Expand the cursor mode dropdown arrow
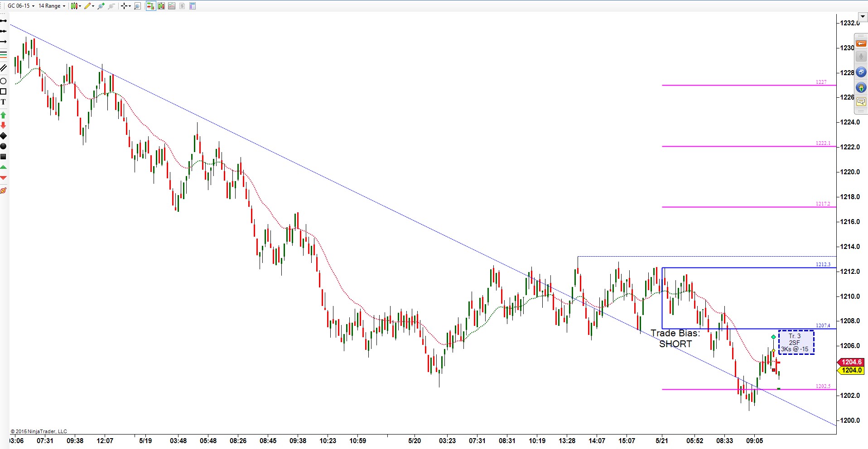The width and height of the screenshot is (868, 449). (x=130, y=6)
